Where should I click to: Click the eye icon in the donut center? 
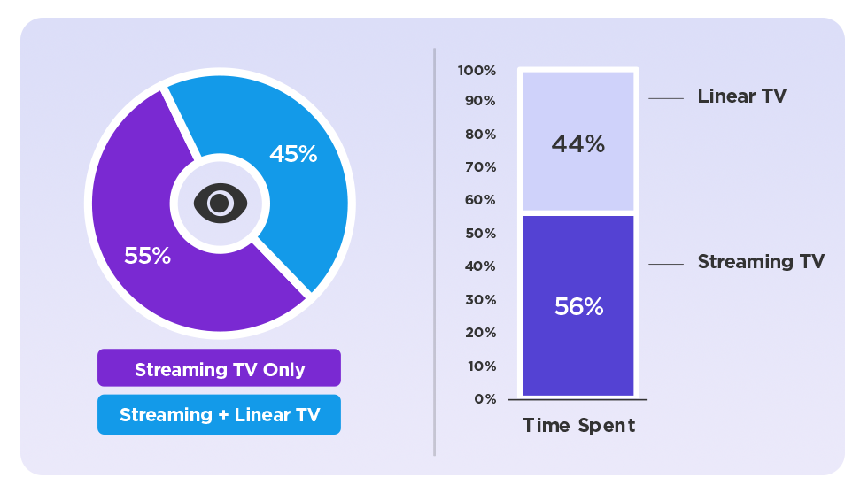[219, 204]
